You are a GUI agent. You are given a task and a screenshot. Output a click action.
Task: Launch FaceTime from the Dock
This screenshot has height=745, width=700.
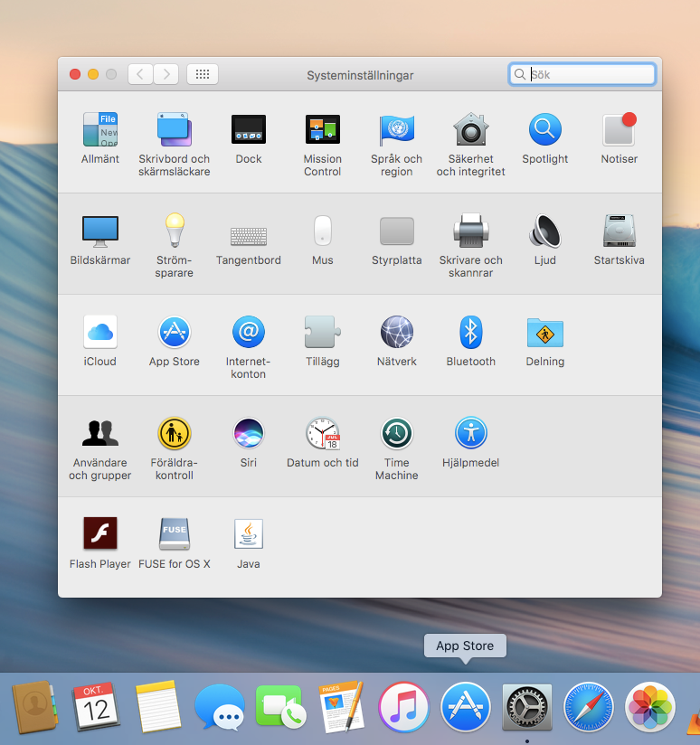[281, 706]
